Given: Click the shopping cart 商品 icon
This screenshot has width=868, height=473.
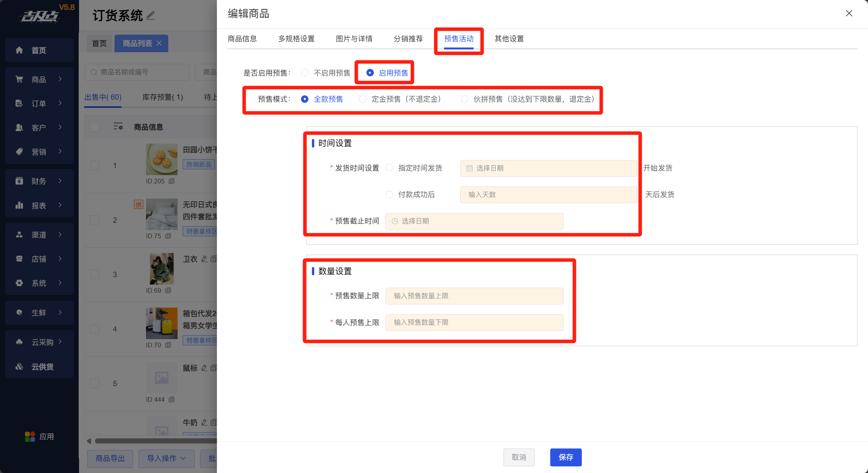Looking at the screenshot, I should pos(19,79).
